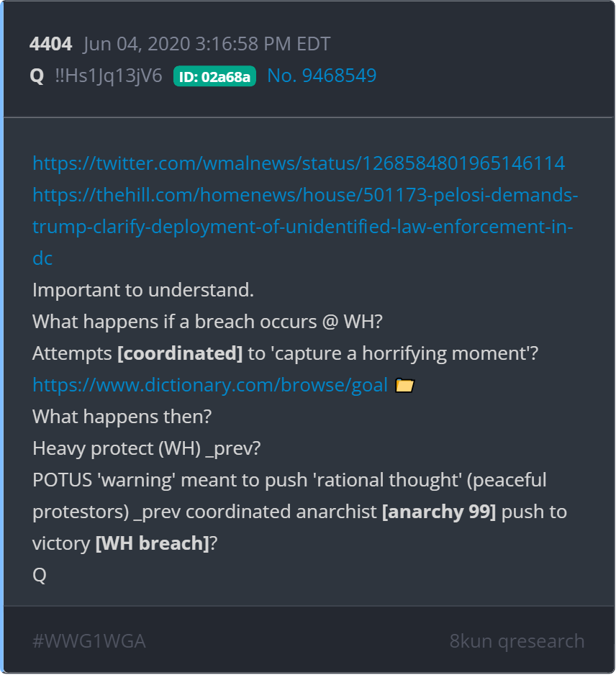Click the line "What happens then?"
Image resolution: width=616 pixels, height=675 pixels.
(x=122, y=417)
